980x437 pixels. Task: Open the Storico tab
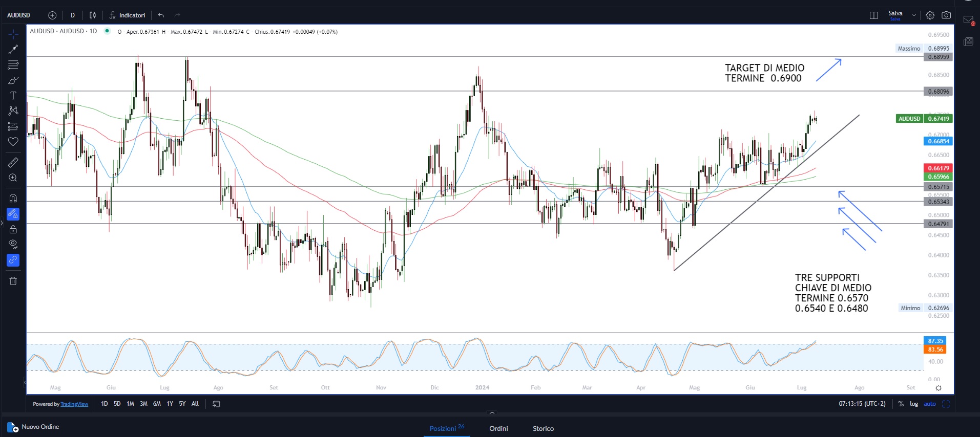point(543,428)
